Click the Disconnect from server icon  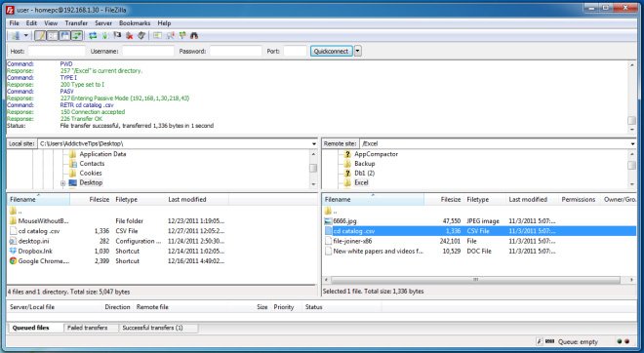[x=130, y=36]
